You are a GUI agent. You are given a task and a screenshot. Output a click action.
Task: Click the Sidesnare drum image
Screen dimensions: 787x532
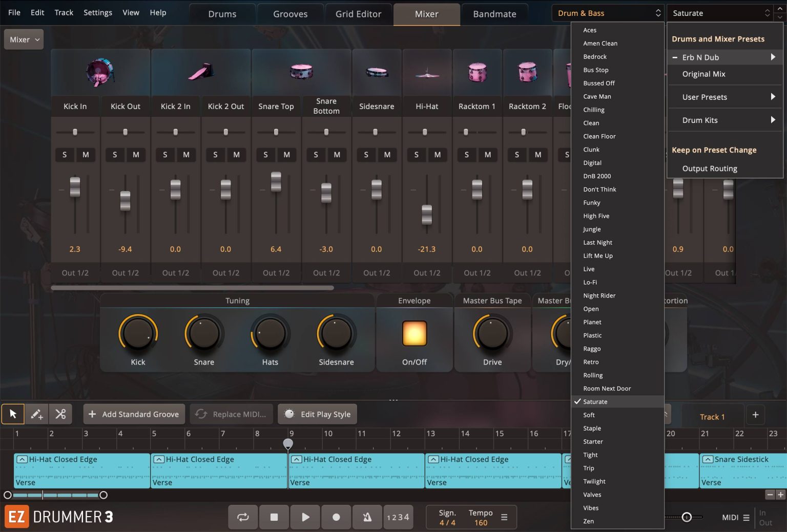[377, 73]
